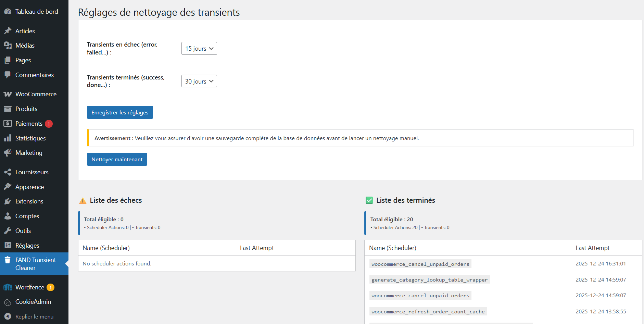Open the Produits icon in the sidebar
Screen dimensions: 644x324
click(x=8, y=109)
